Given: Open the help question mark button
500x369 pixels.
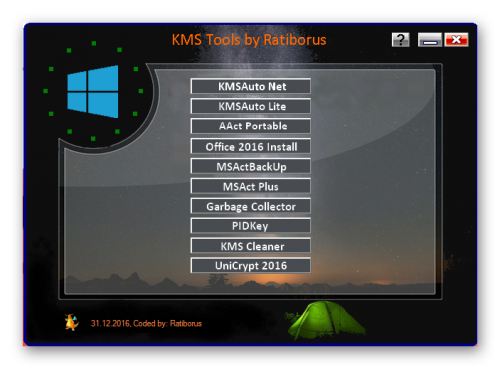Looking at the screenshot, I should pos(400,40).
